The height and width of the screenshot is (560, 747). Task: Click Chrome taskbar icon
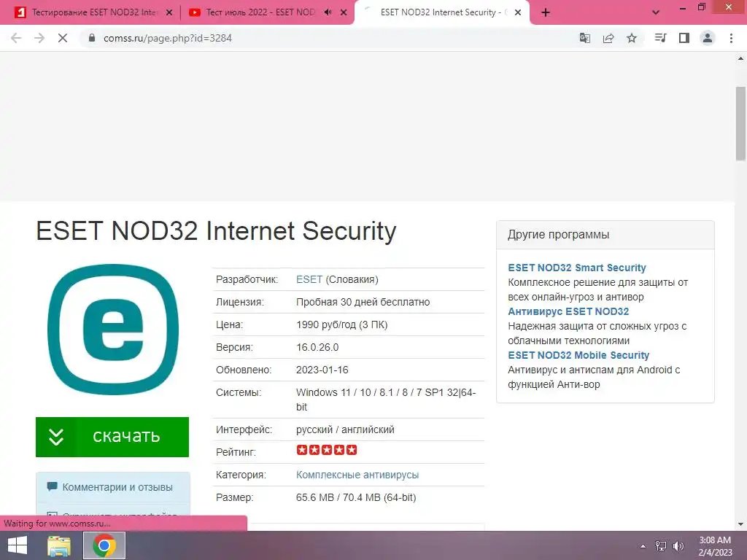tap(104, 545)
